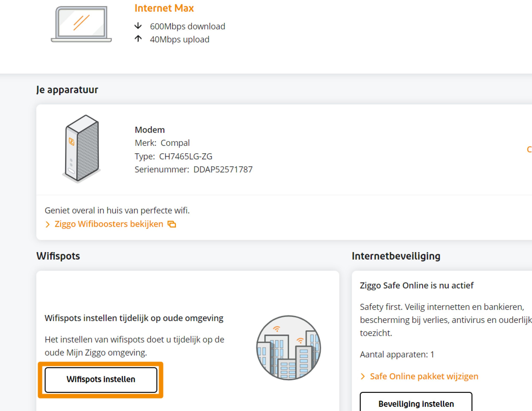The height and width of the screenshot is (411, 532).
Task: Click the city wifispots illustration
Action: click(x=288, y=348)
